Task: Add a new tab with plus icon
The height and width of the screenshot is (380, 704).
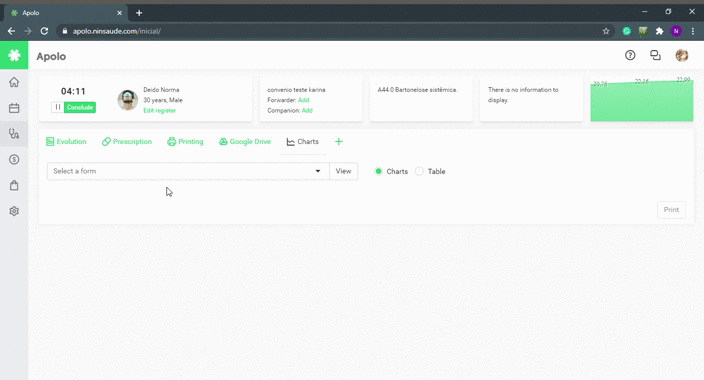Action: point(339,141)
